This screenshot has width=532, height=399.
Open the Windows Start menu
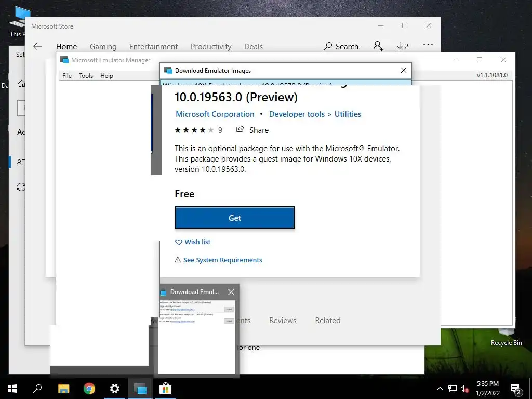pos(12,389)
